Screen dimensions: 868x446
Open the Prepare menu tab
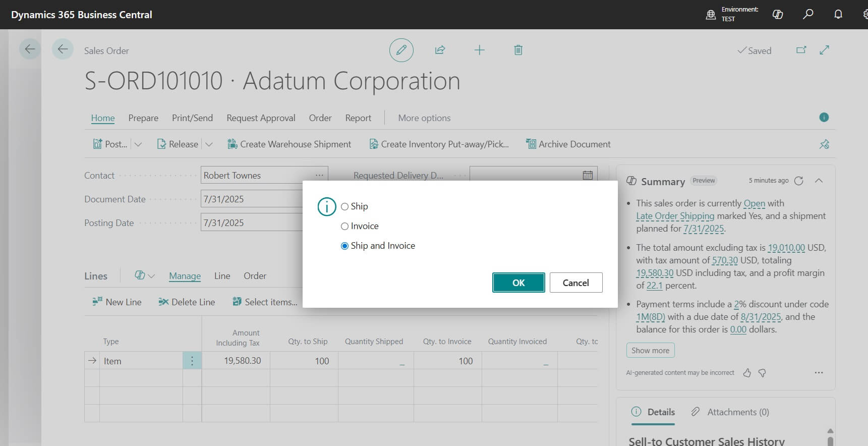[143, 118]
